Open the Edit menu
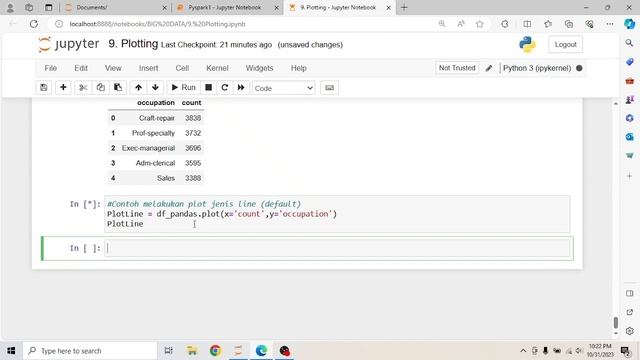Screen dimensions: 640x360 pyautogui.click(x=81, y=68)
